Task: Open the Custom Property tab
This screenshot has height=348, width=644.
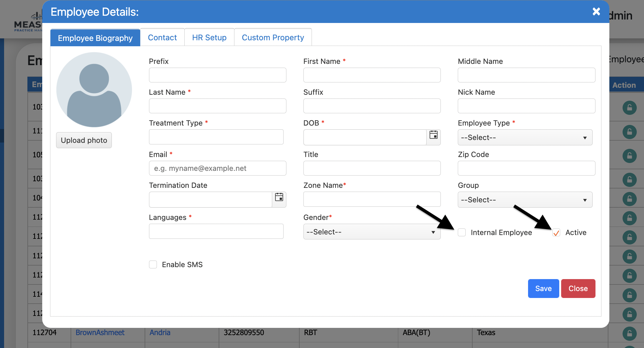Action: point(273,38)
